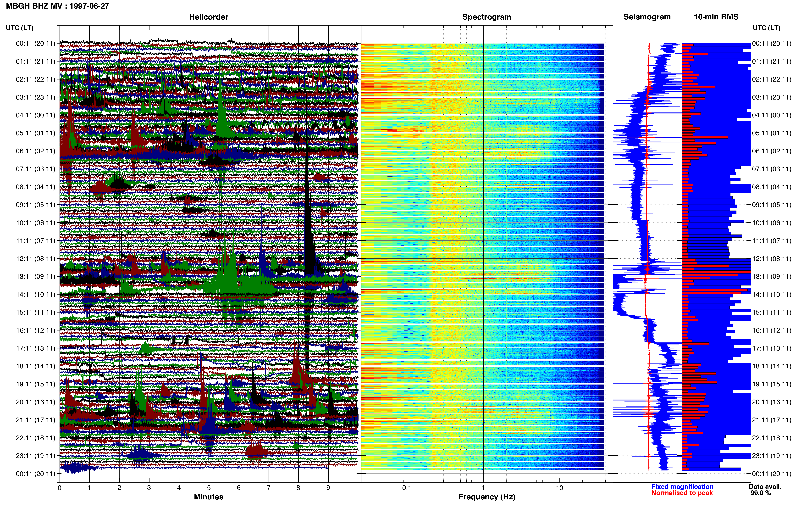Click left time label '13:11 (09:11)'
Screen dimensions: 812x508
pyautogui.click(x=35, y=277)
